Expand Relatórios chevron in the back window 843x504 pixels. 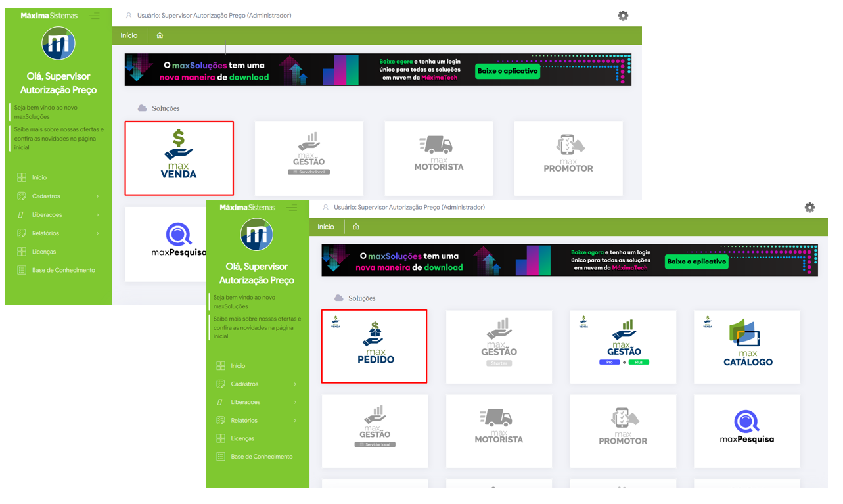98,233
